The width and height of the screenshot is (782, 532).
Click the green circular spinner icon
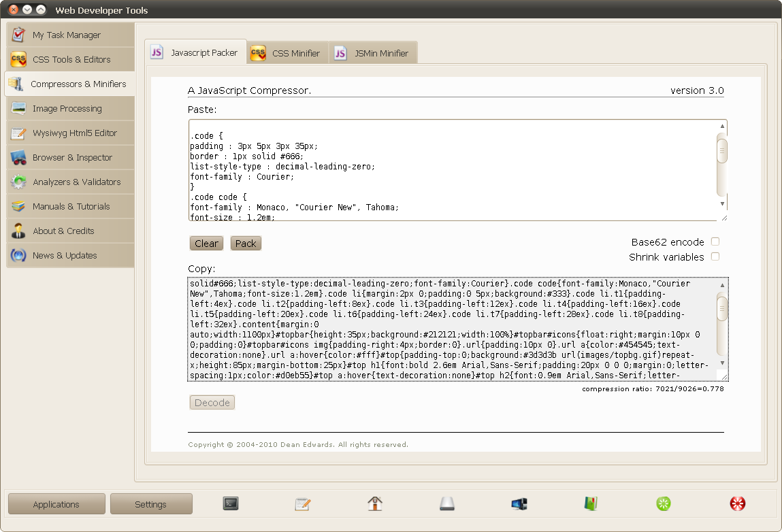click(664, 503)
